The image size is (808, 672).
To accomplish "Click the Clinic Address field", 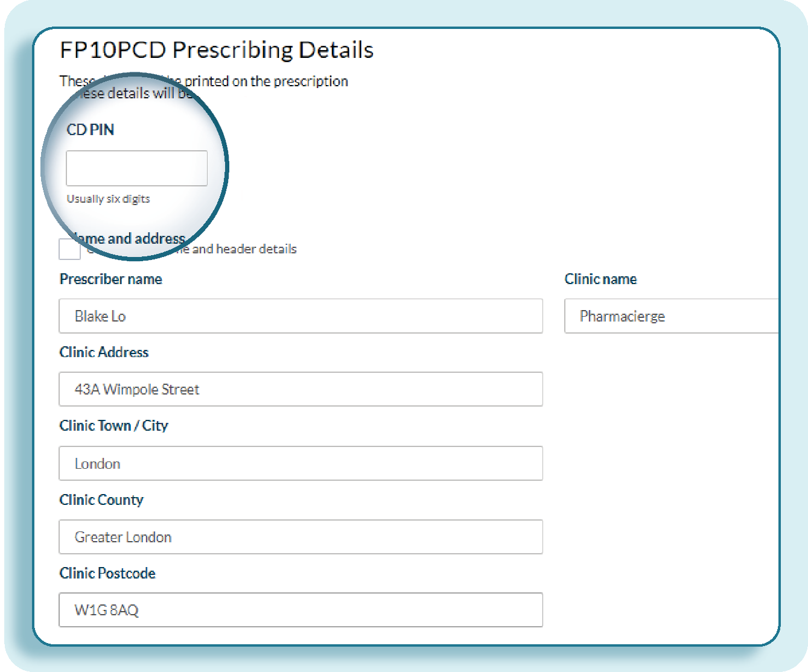I will (301, 389).
